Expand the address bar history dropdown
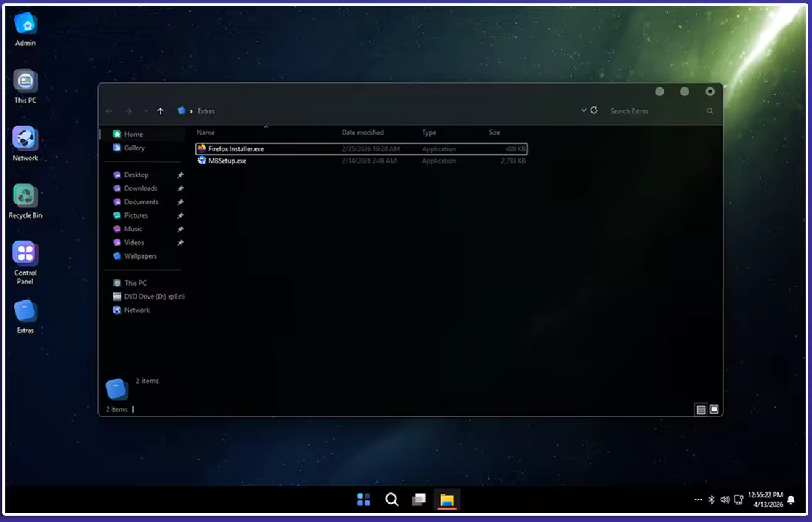 point(583,110)
